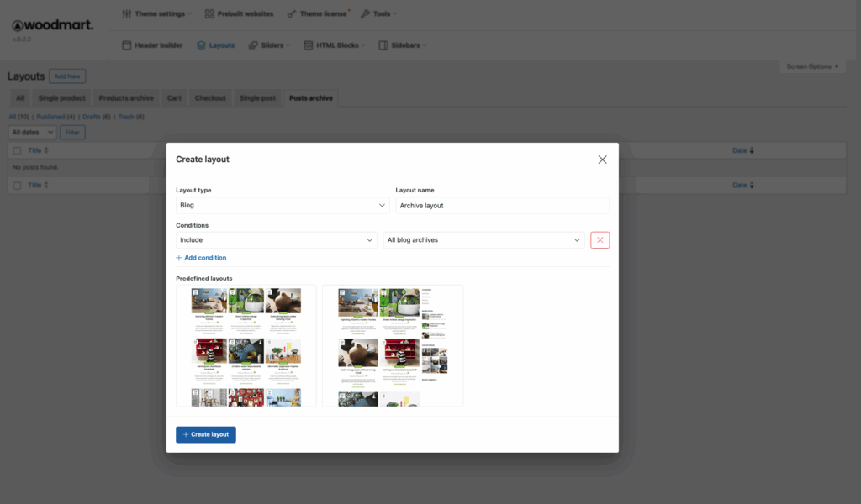861x504 pixels.
Task: Click the Layouts stack icon
Action: coord(201,45)
